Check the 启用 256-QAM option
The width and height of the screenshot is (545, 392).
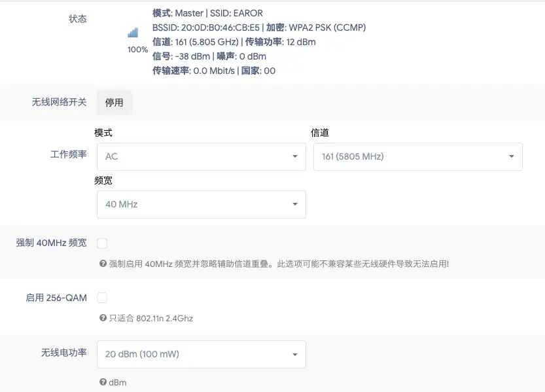click(102, 297)
